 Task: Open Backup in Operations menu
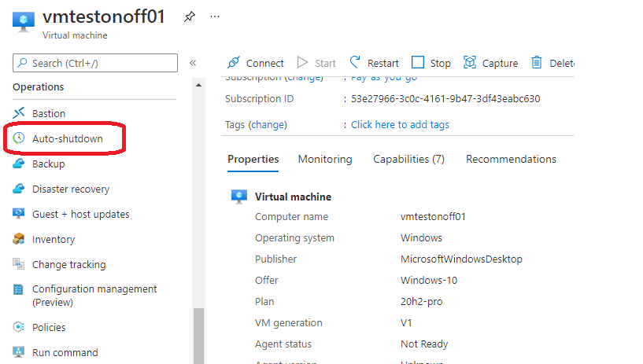[48, 164]
